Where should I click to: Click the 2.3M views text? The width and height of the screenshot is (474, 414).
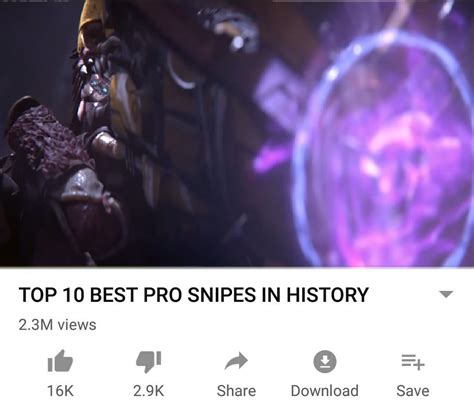click(57, 325)
